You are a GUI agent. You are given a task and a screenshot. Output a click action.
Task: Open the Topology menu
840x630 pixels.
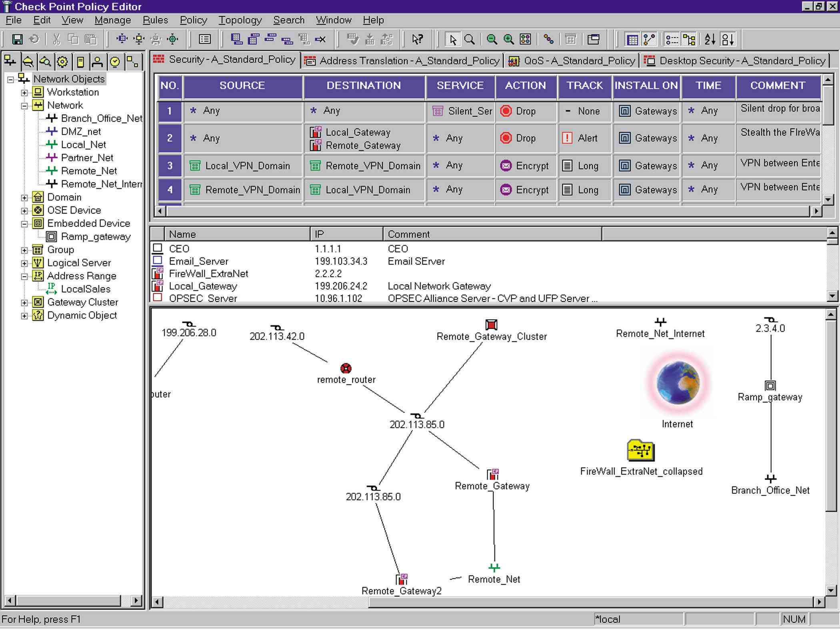click(x=240, y=20)
